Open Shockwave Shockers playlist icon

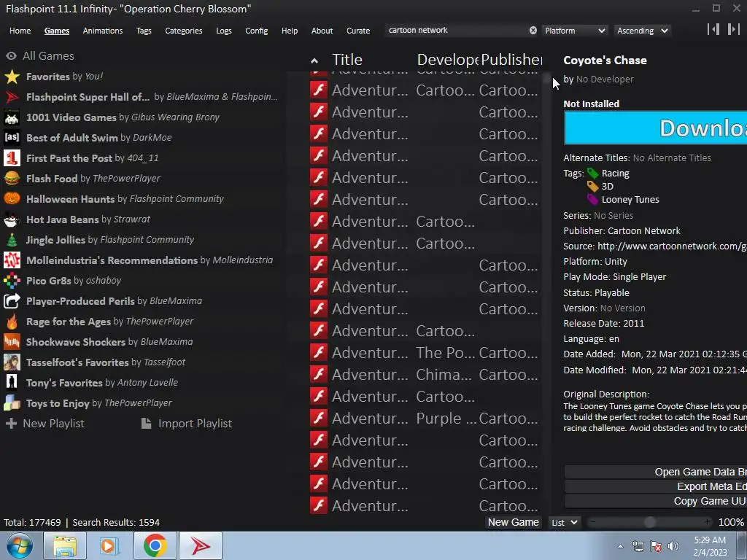pyautogui.click(x=12, y=342)
